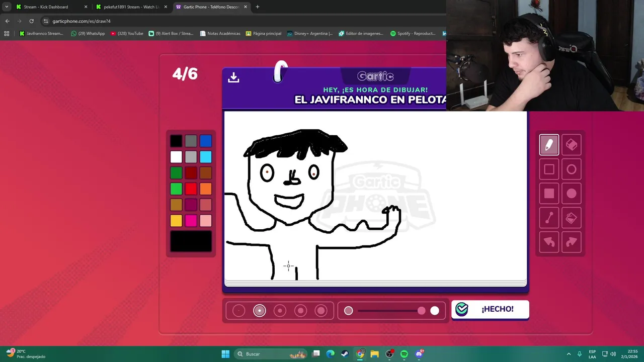The height and width of the screenshot is (362, 644).
Task: Open Discord from the taskbar
Action: coord(419,354)
